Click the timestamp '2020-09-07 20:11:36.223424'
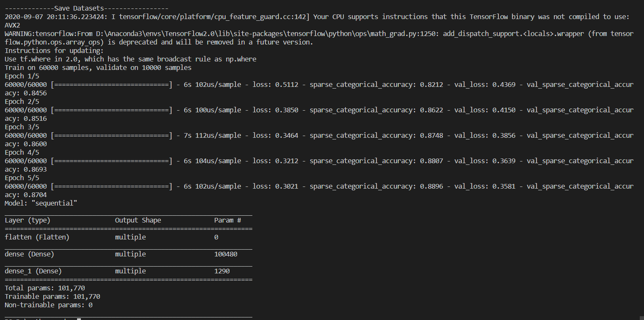 click(x=54, y=17)
